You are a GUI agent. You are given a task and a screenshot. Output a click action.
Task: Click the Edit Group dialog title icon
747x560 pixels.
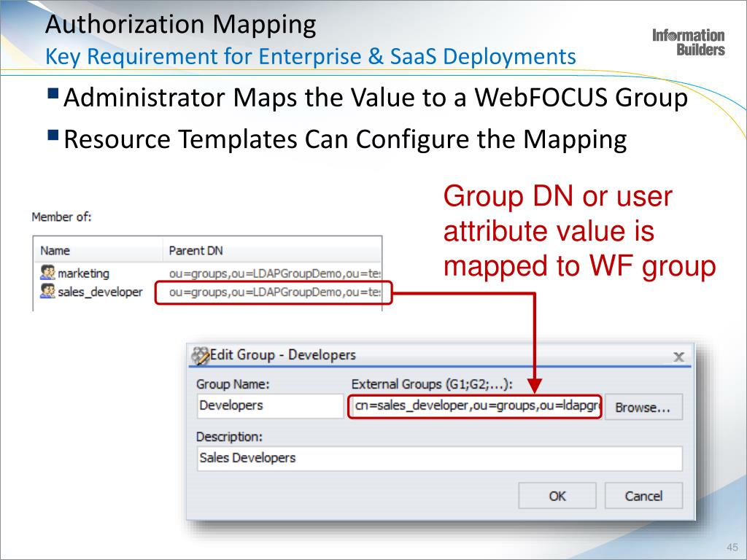[x=200, y=355]
